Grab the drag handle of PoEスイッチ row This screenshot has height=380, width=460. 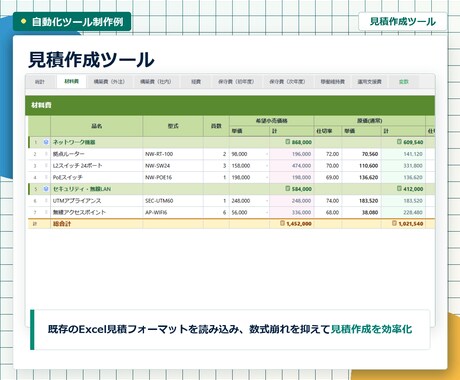pos(46,177)
